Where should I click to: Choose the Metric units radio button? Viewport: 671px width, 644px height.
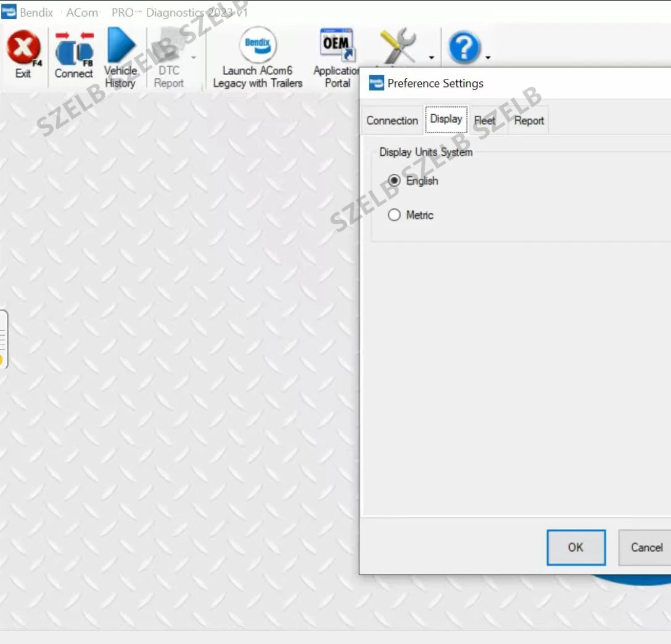pos(394,214)
